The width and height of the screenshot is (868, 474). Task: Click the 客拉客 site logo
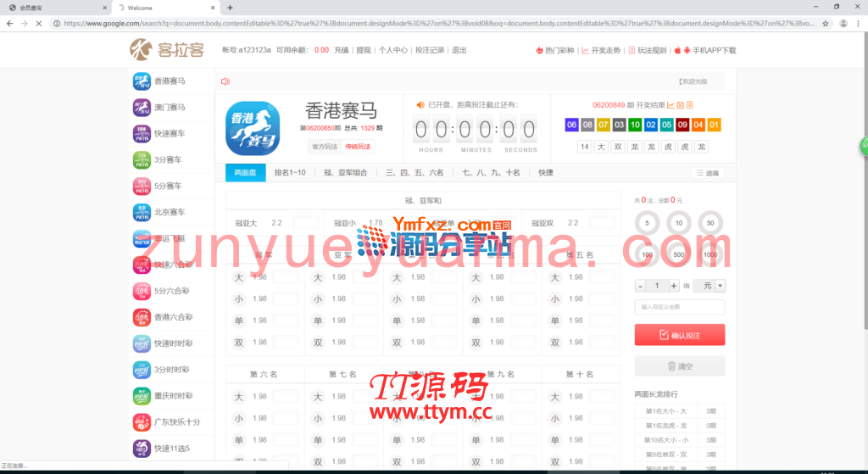[x=167, y=50]
